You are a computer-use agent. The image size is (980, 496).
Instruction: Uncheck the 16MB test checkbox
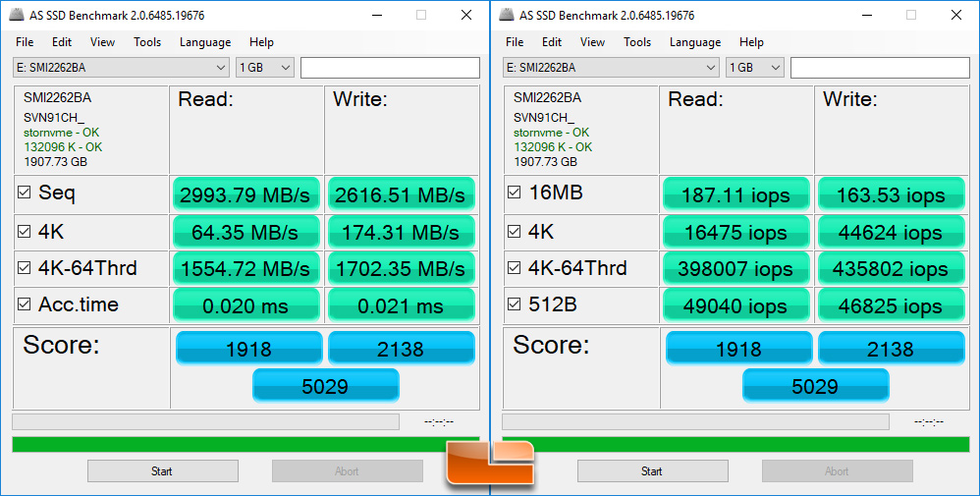(514, 193)
